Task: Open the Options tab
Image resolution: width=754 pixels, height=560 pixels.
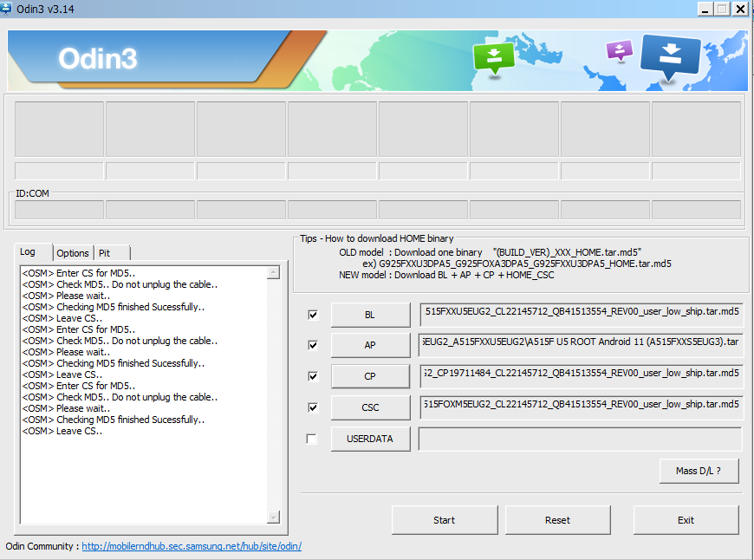Action: click(x=73, y=253)
